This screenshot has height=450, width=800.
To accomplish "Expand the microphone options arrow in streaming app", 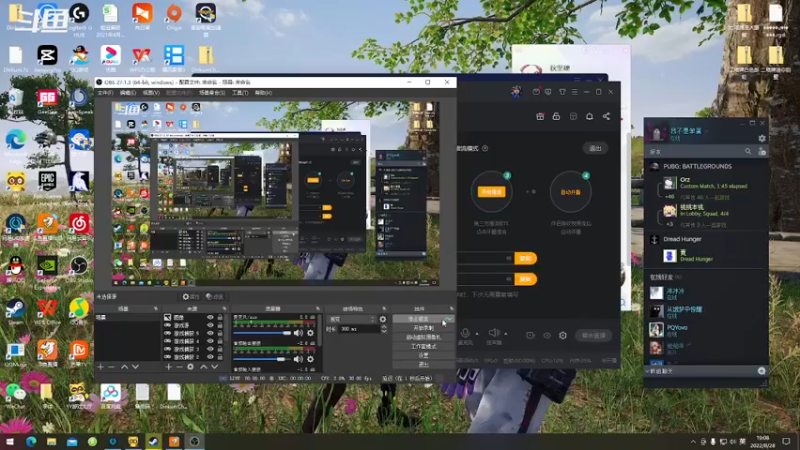I will click(x=477, y=334).
